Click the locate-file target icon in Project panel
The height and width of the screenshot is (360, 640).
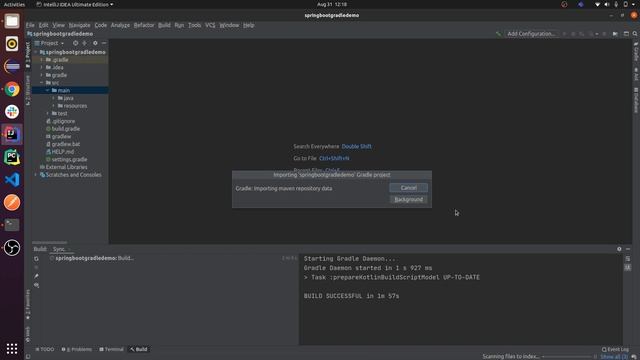coord(76,43)
